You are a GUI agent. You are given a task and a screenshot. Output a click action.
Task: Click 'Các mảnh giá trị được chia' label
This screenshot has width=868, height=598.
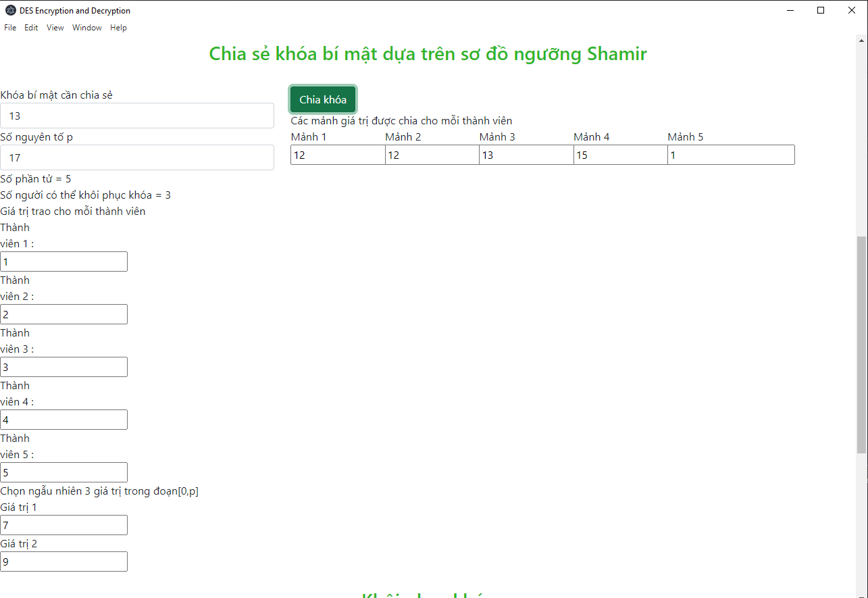(x=401, y=121)
